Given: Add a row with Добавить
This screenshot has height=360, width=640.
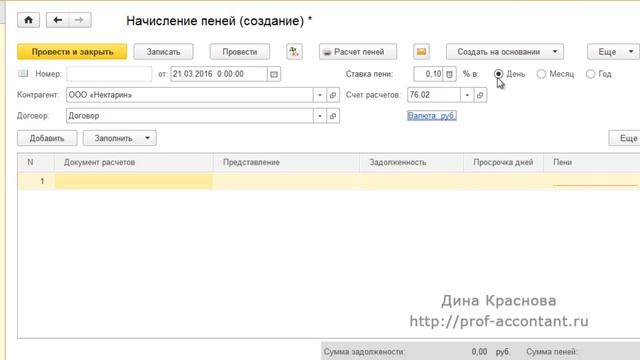Looking at the screenshot, I should pos(47,138).
